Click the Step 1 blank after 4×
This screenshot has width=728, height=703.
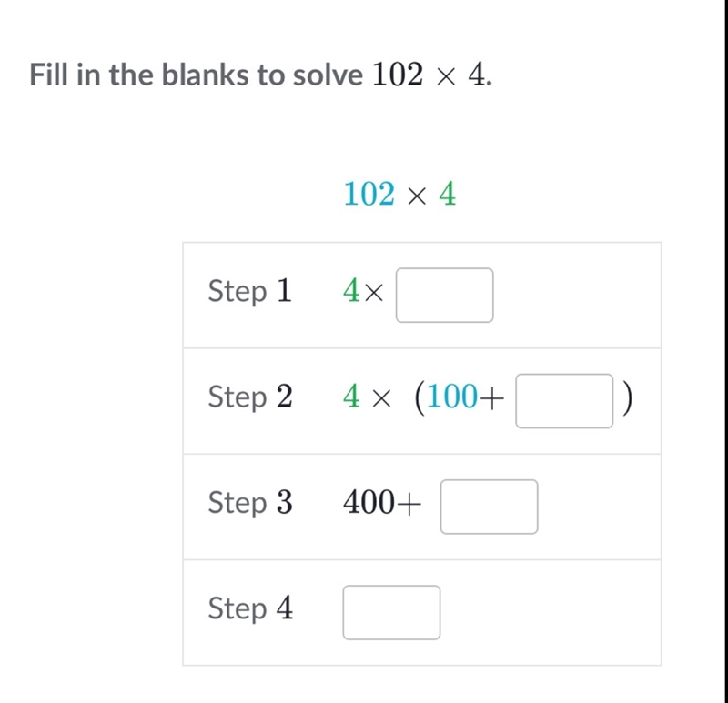pyautogui.click(x=444, y=296)
